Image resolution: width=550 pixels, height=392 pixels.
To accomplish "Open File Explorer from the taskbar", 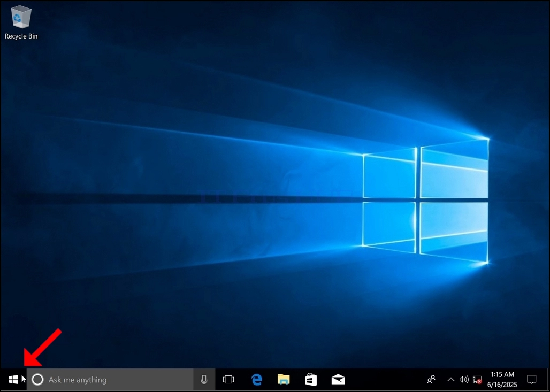I will click(284, 379).
